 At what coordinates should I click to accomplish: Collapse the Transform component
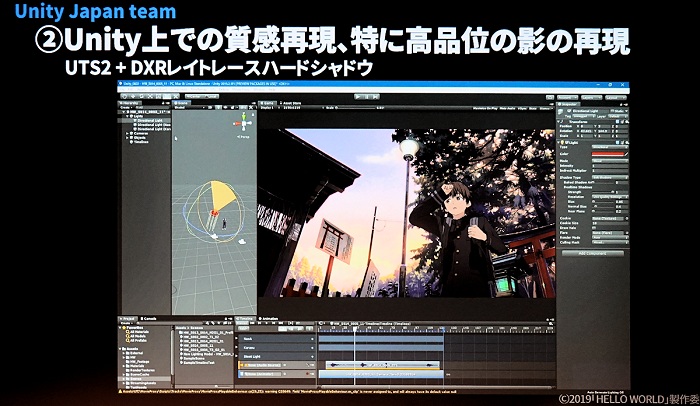558,122
